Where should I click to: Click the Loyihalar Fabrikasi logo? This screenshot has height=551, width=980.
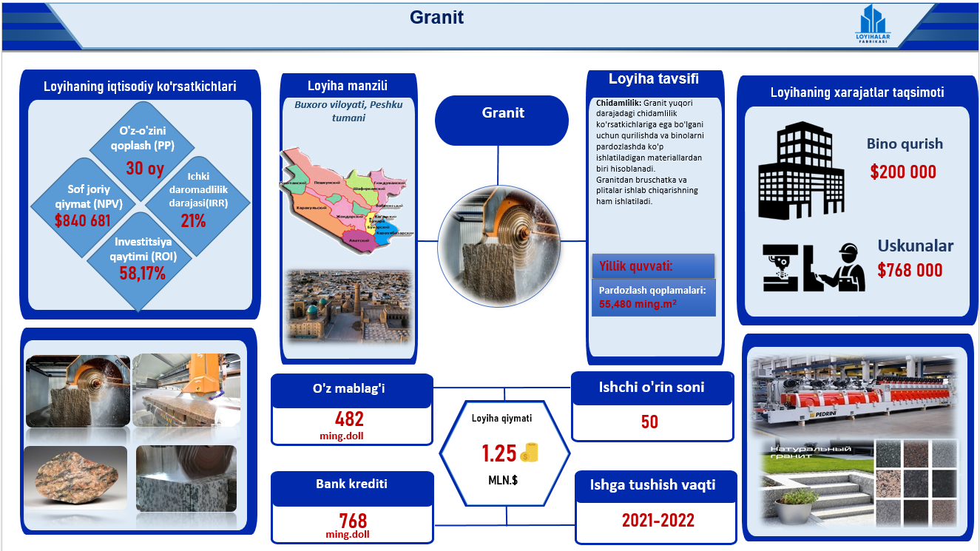tap(872, 25)
